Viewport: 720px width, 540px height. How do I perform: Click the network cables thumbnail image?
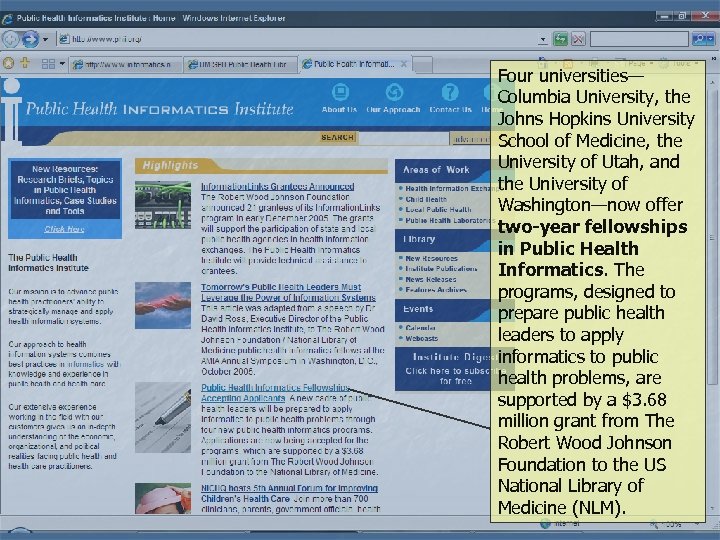pos(163,205)
